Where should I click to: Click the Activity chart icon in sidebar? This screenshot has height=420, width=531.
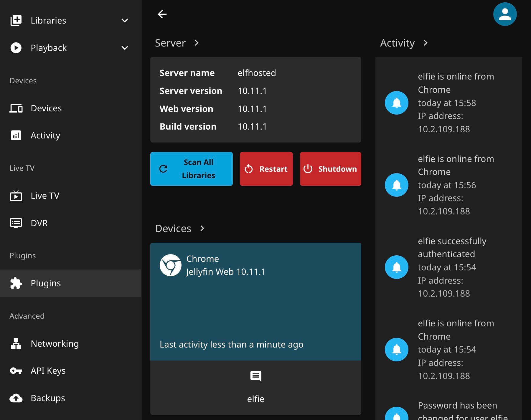click(16, 135)
